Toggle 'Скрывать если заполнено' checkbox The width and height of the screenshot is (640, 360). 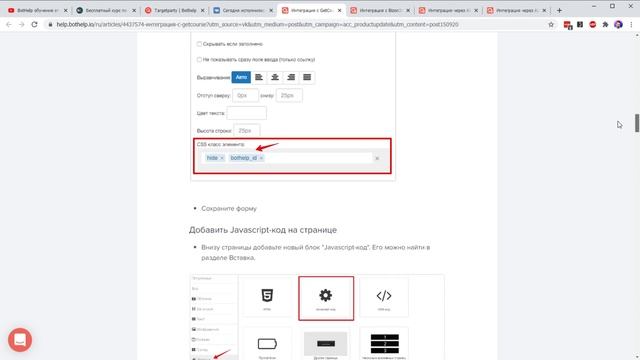point(199,44)
